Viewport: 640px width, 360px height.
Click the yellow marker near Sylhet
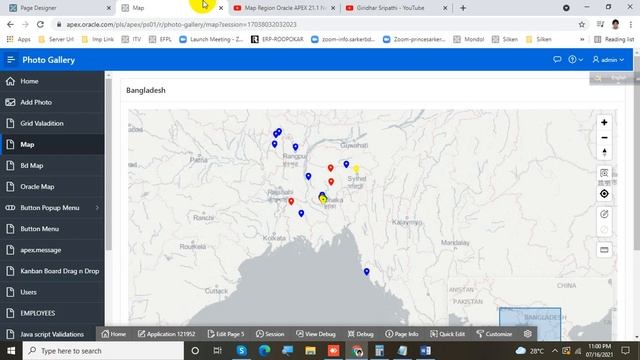(x=356, y=169)
